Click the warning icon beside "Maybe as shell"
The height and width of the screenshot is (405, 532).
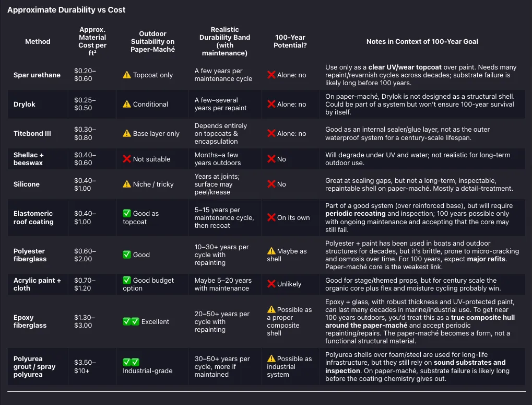[271, 251]
